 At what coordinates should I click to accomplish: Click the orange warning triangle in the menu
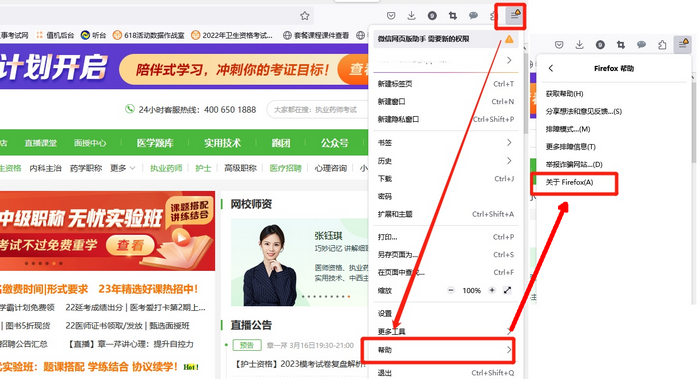coord(509,39)
